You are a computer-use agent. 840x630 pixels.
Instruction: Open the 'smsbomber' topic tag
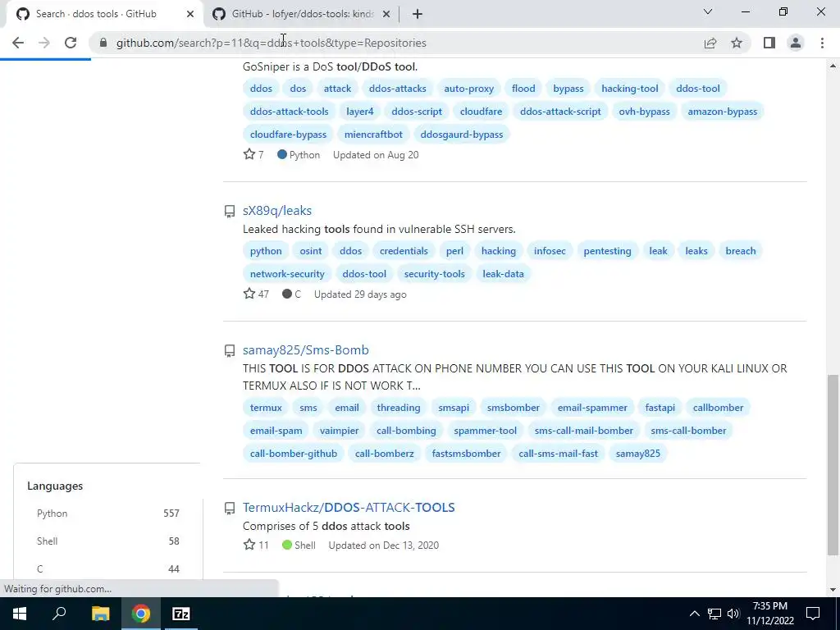[514, 408]
